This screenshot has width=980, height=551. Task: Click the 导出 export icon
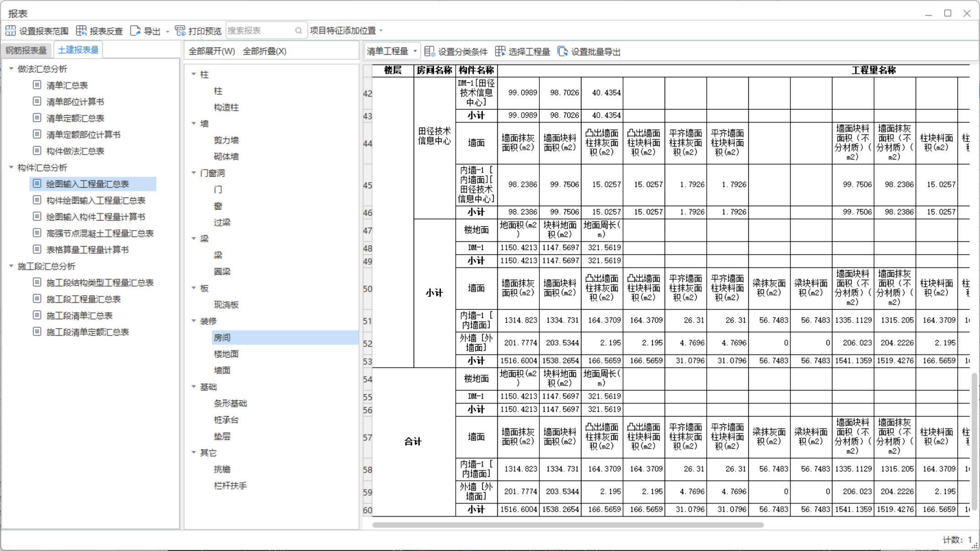135,31
